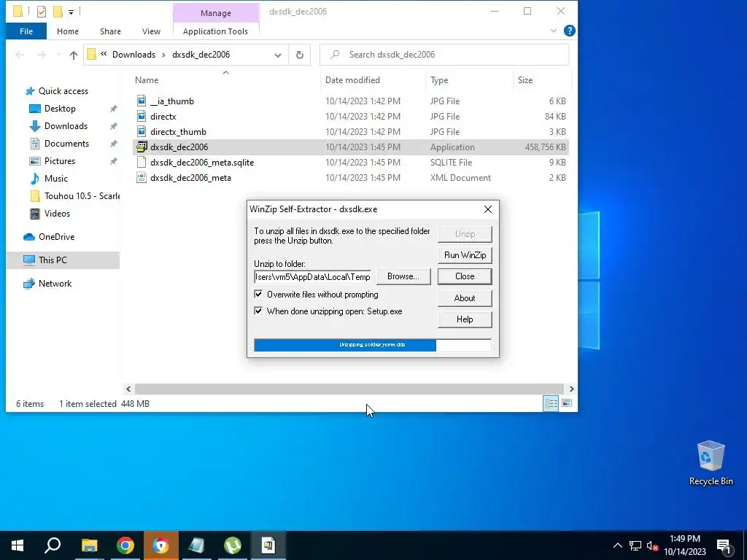Image resolution: width=747 pixels, height=560 pixels.
Task: Open the WinZip Self-Extractor taskbar icon
Action: [x=268, y=545]
